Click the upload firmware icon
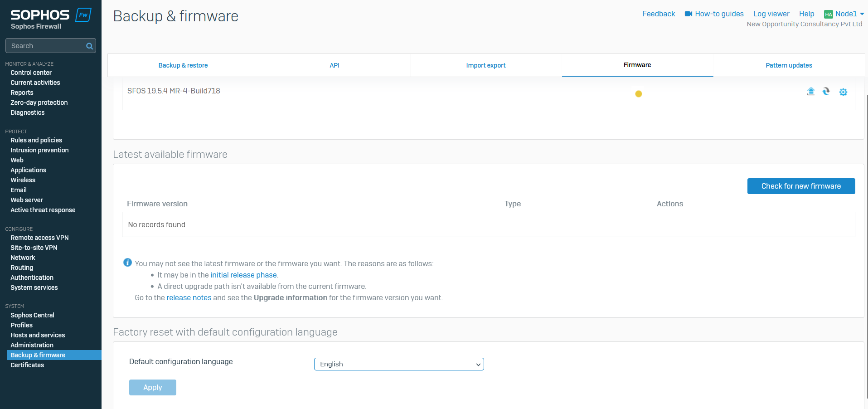868x409 pixels. pyautogui.click(x=811, y=92)
